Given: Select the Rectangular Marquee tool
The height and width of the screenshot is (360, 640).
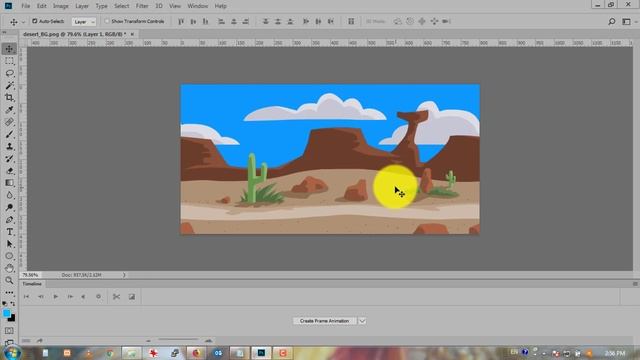Looking at the screenshot, I should click(9, 61).
